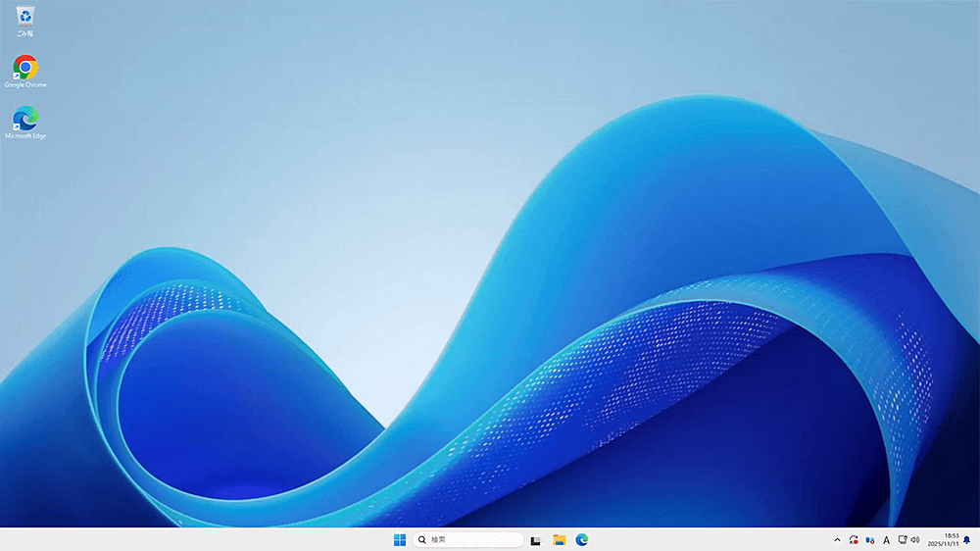Viewport: 980px width, 551px height.
Task: Click the 'ごみ箱' label text under recycle bin
Action: coord(25,34)
